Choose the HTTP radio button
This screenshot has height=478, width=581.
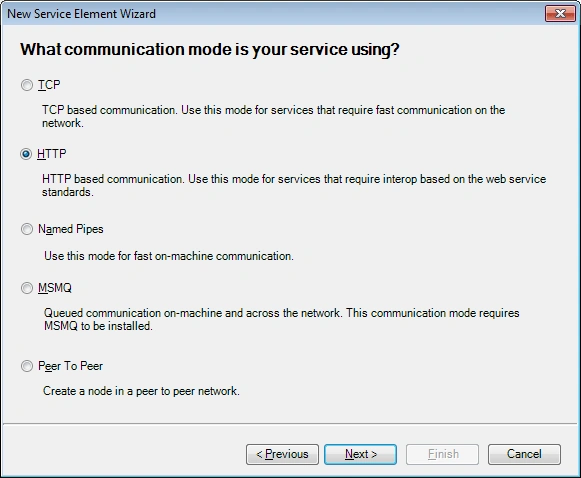(26, 154)
